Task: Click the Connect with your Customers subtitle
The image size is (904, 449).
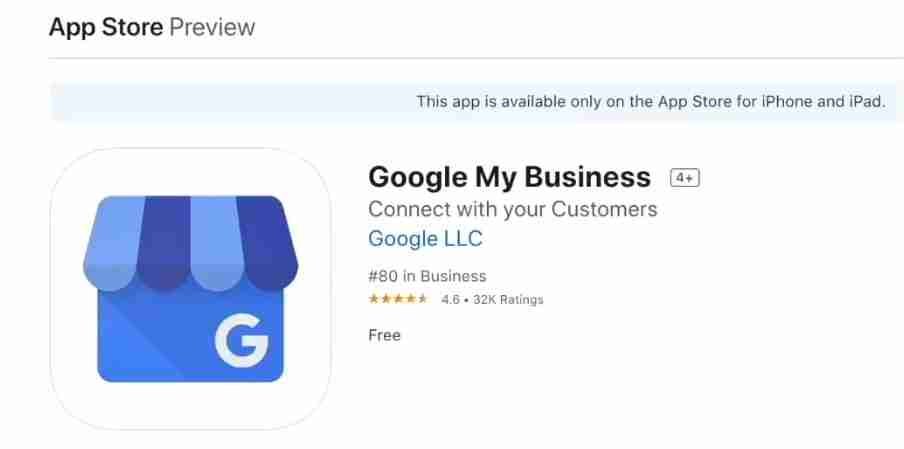Action: (x=513, y=209)
